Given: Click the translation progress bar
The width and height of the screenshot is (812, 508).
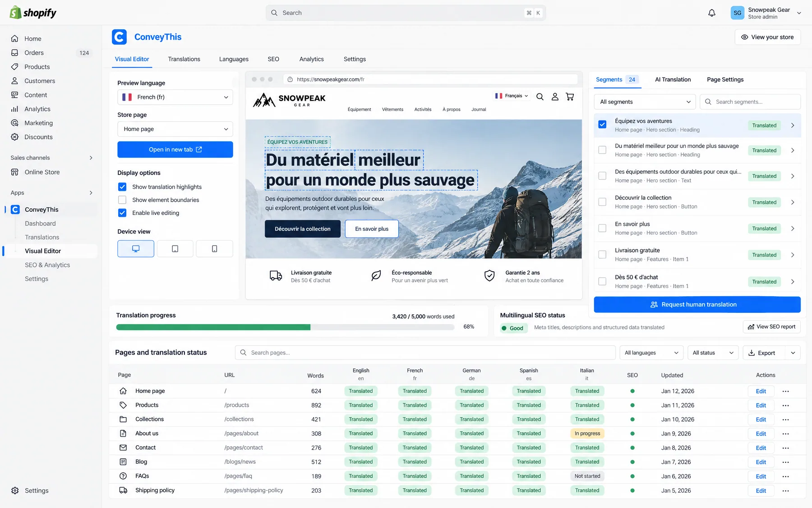Looking at the screenshot, I should tap(285, 327).
